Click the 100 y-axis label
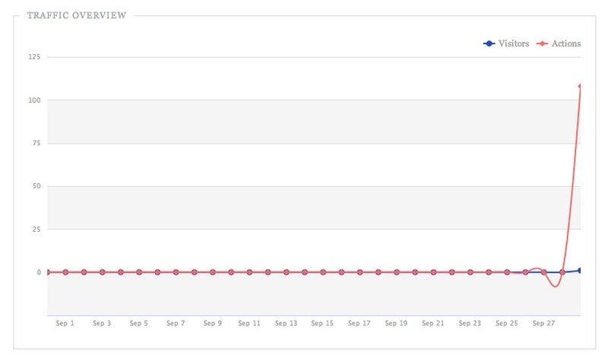Screen dimensions: 608x364 33,100
